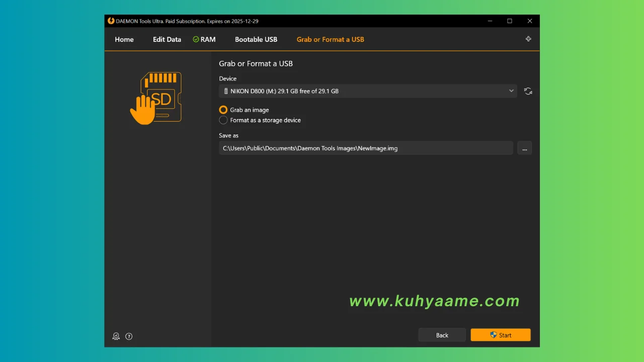644x362 pixels.
Task: Close the DAEMON Tools window
Action: (x=530, y=21)
